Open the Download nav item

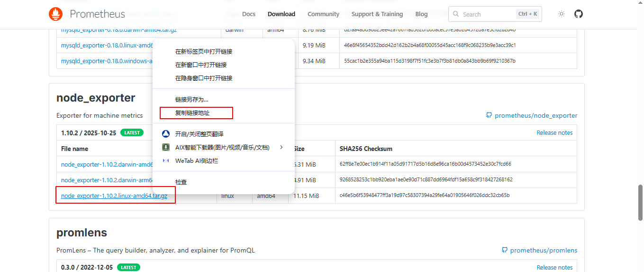281,14
